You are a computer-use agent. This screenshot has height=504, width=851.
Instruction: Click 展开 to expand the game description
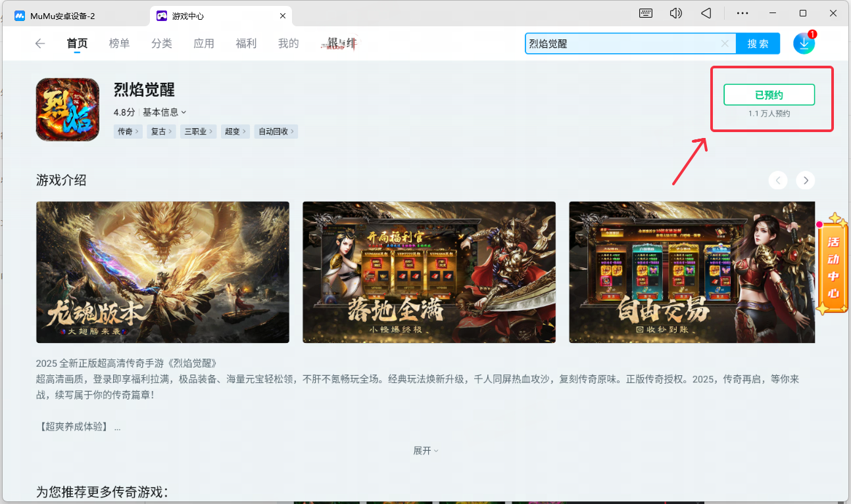click(425, 450)
